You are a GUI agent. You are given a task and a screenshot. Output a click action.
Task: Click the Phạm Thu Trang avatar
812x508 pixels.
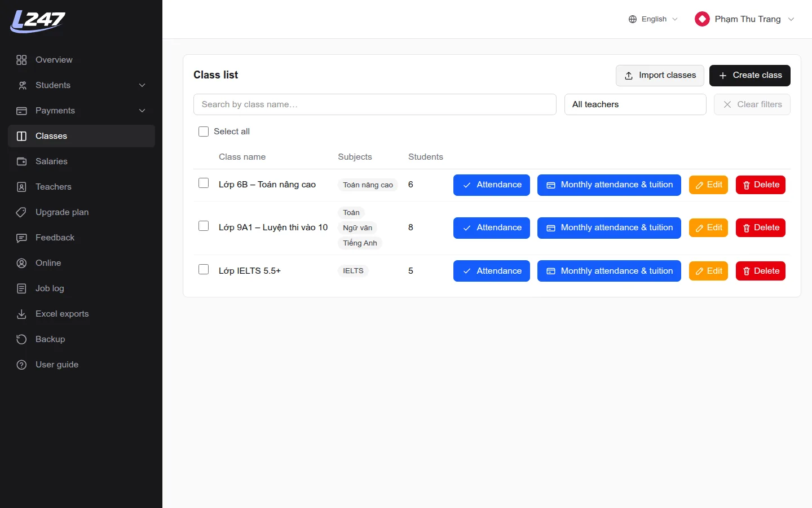(702, 19)
